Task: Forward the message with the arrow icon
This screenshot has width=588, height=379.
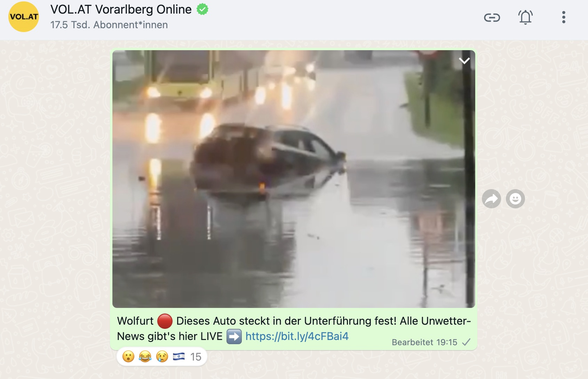Action: (x=491, y=199)
